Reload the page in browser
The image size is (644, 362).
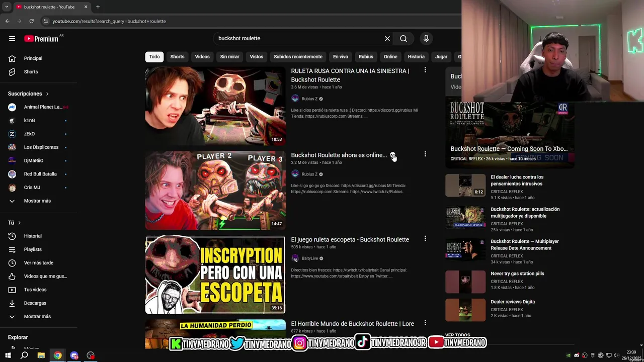coord(31,21)
